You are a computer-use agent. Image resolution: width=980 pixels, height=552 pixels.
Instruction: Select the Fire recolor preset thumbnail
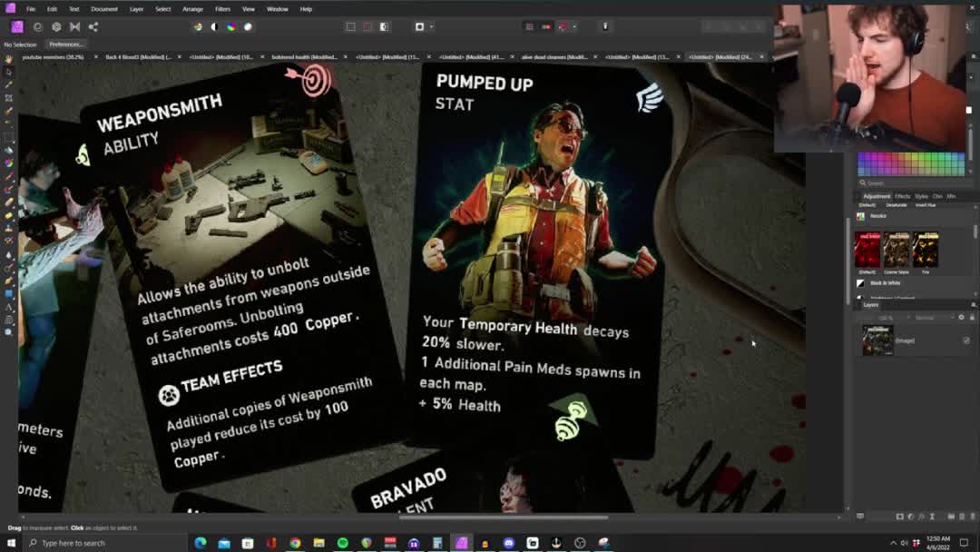[x=926, y=250]
